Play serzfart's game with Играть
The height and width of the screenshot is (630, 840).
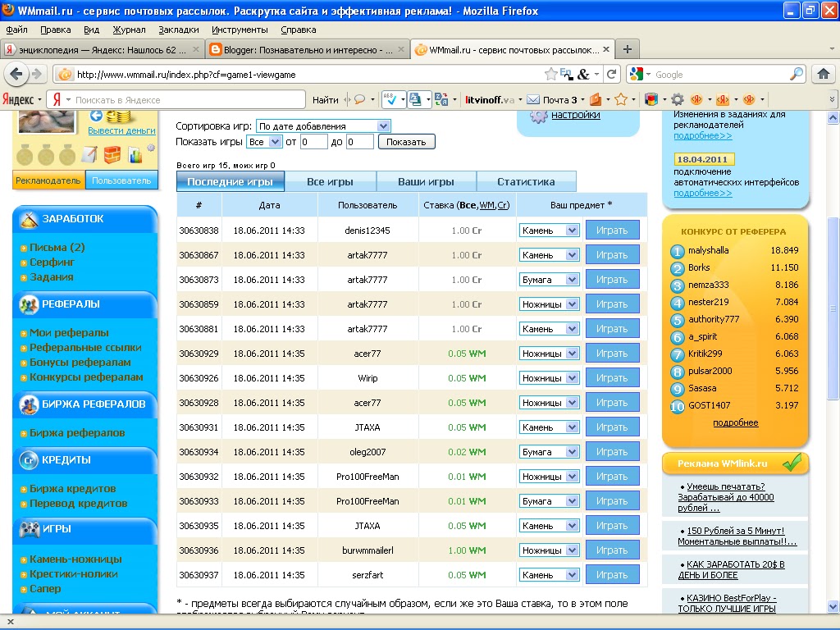[612, 575]
